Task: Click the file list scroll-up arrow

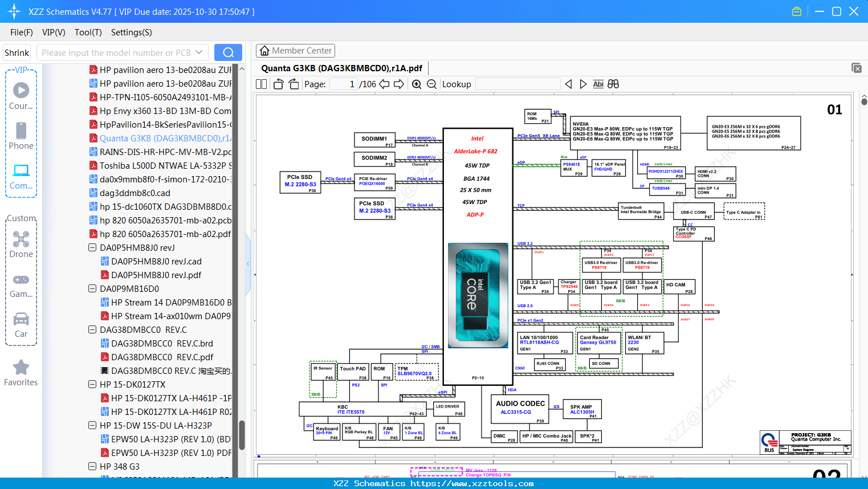Action: coord(242,69)
